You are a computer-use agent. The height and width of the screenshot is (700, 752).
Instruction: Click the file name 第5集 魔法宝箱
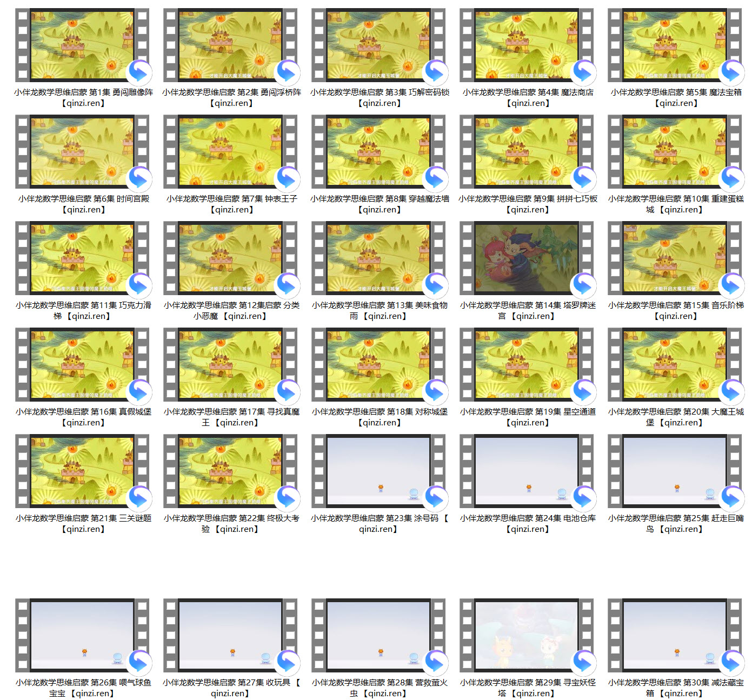coord(676,98)
